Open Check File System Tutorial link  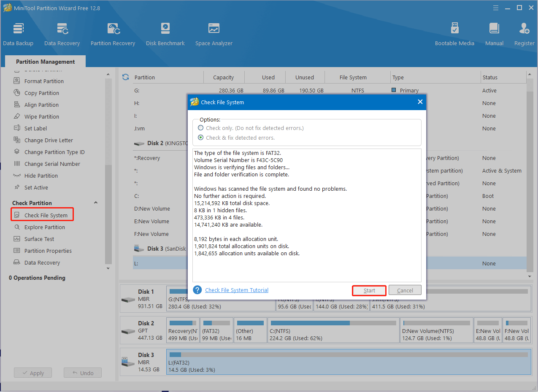click(237, 290)
